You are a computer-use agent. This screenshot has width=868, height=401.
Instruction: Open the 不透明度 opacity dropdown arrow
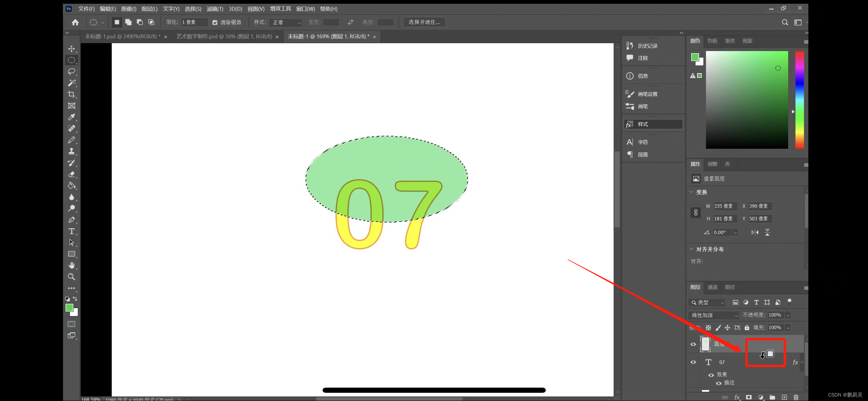788,315
